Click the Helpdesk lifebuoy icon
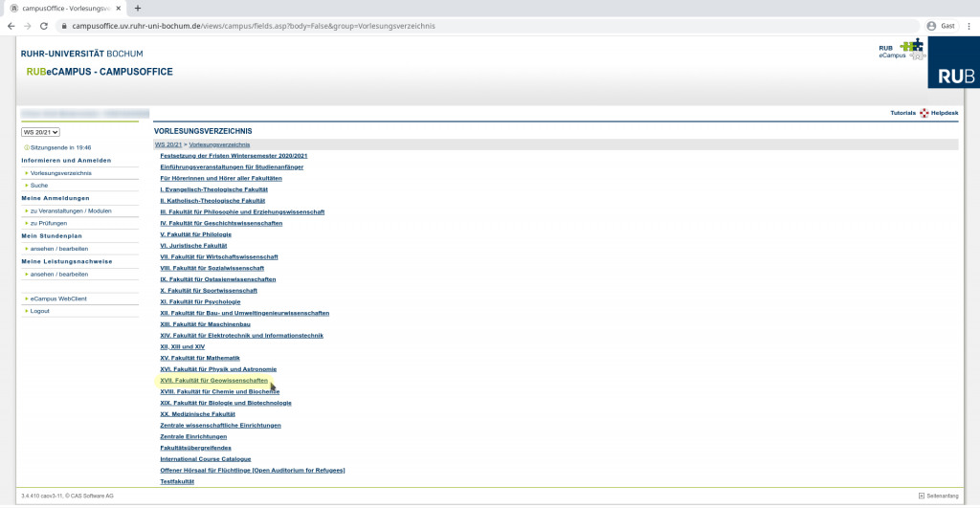The image size is (980, 508). 924,113
